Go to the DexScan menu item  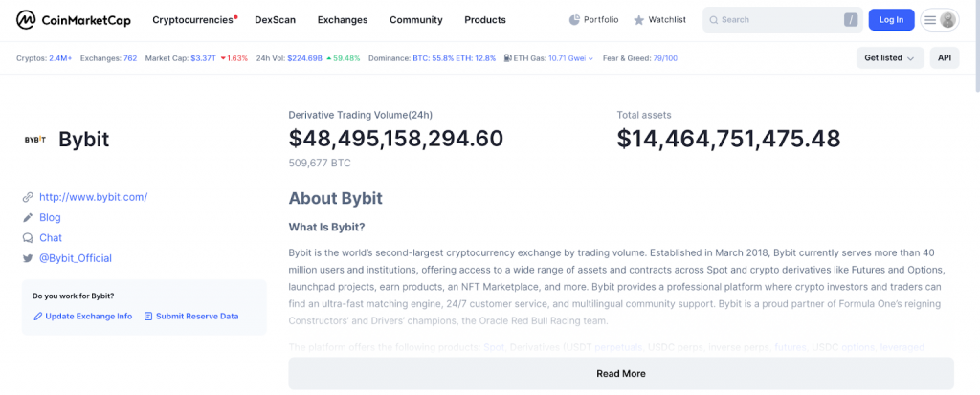coord(275,19)
